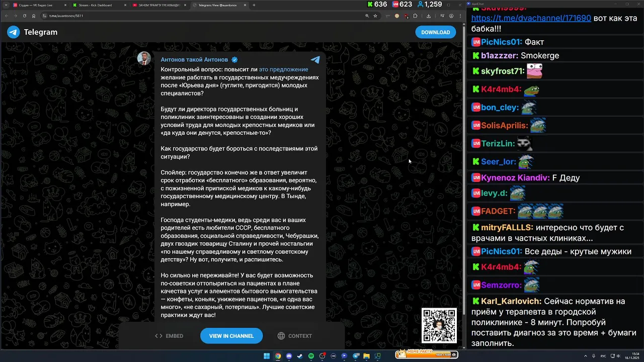Image resolution: width=644 pixels, height=362 pixels.
Task: Go forward in browser history
Action: pos(16,16)
